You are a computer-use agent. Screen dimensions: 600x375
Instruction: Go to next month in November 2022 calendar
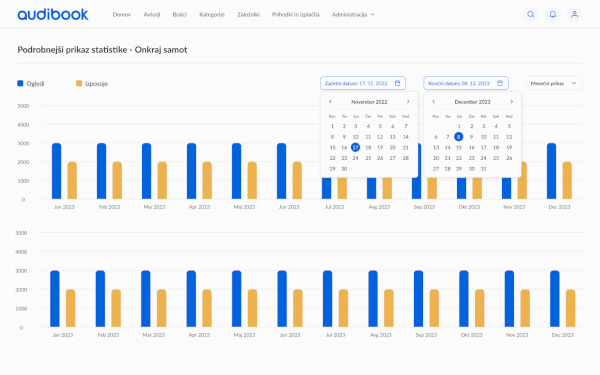point(408,102)
